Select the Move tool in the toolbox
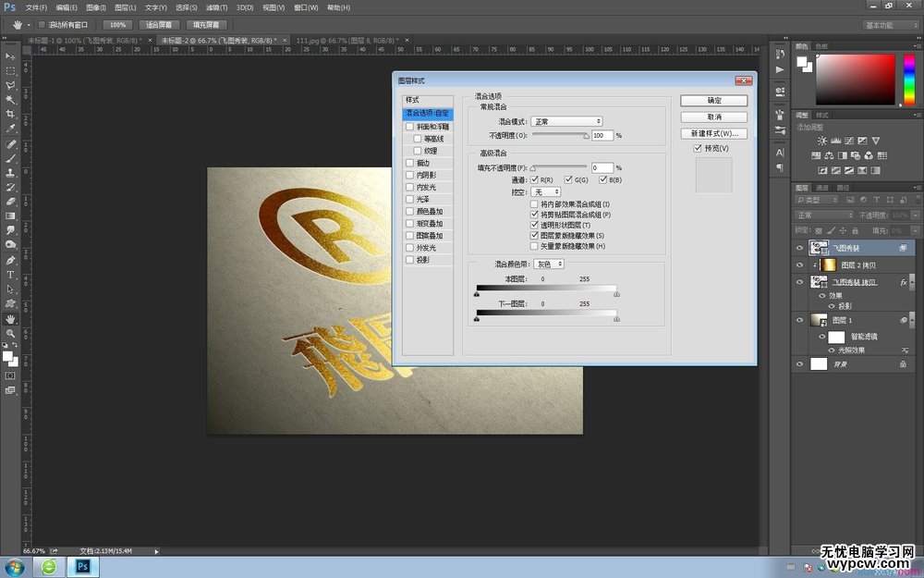This screenshot has height=578, width=924. tap(10, 56)
